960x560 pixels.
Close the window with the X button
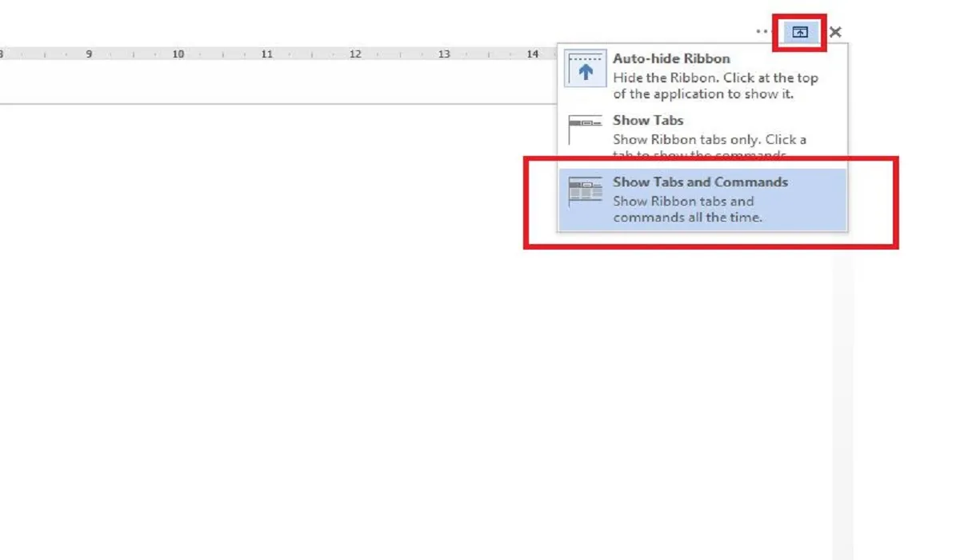(x=835, y=32)
